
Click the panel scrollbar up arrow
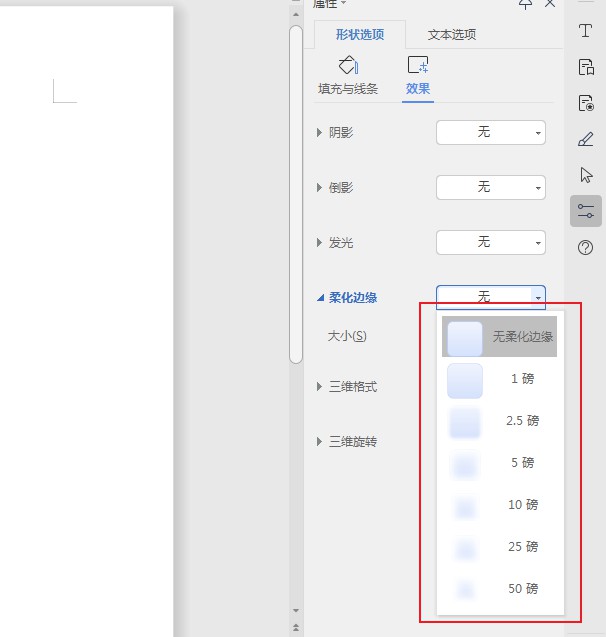[296, 15]
